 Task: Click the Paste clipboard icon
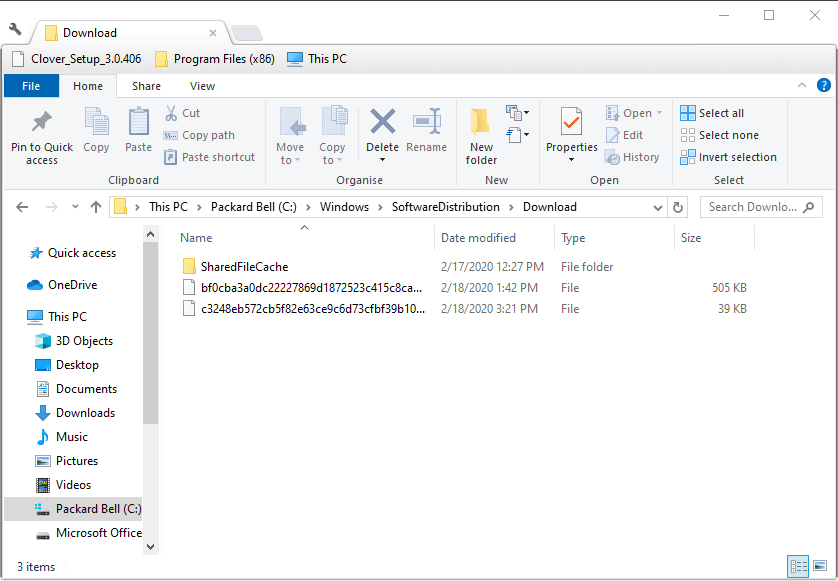point(138,122)
